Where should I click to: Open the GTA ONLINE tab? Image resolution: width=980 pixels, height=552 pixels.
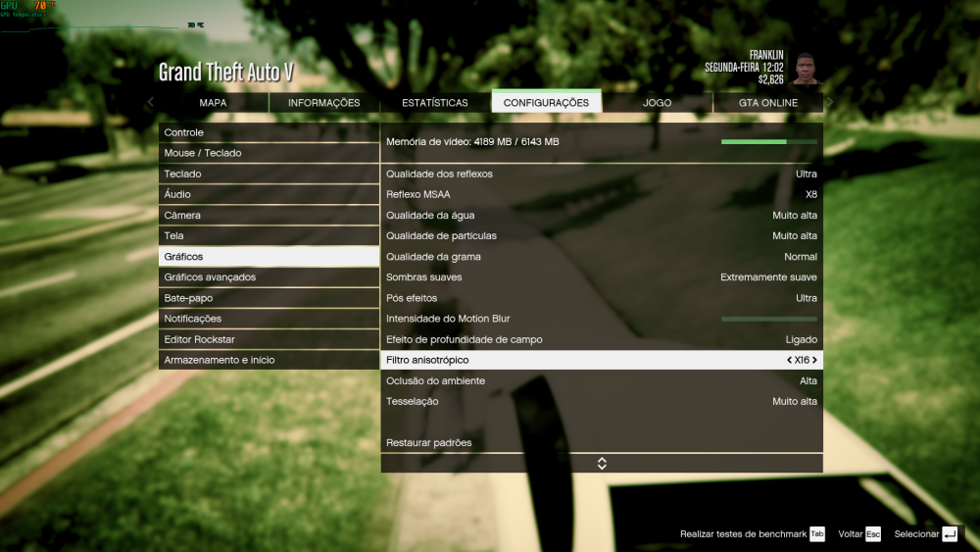(768, 103)
